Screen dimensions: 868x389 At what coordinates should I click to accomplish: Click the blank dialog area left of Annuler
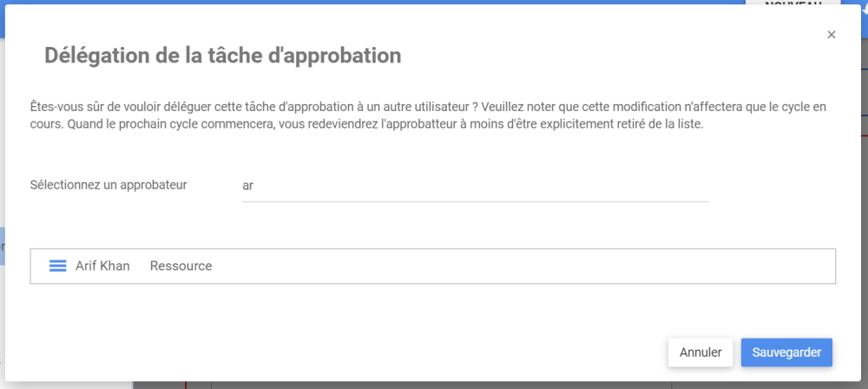pos(347,353)
